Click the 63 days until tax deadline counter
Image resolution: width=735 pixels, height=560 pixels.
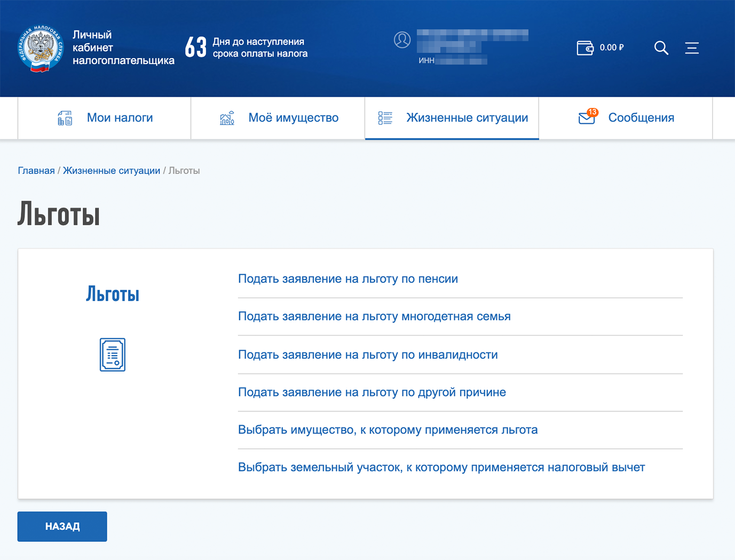point(246,48)
